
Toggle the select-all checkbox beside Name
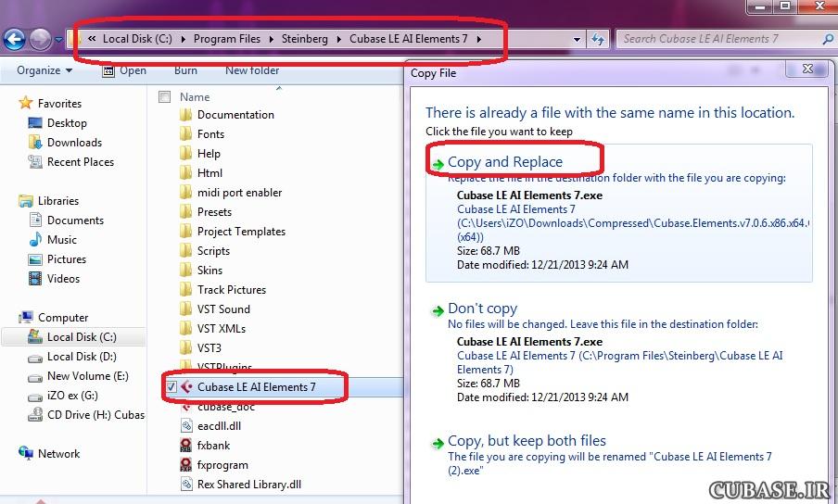pos(165,96)
